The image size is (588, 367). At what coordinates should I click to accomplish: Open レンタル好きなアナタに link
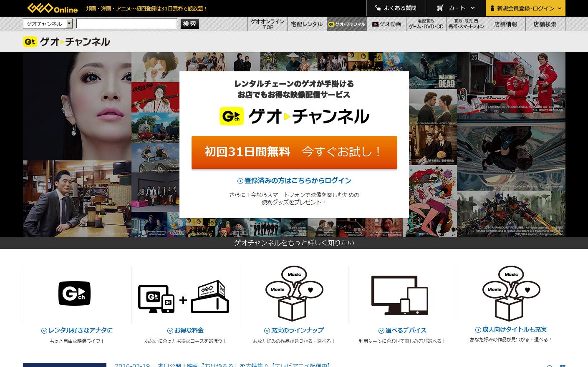click(x=77, y=330)
